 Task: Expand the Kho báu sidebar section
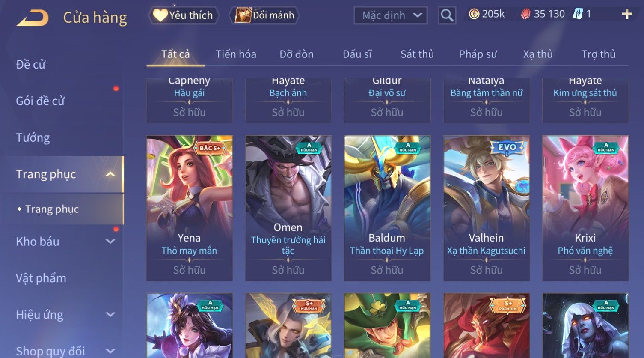[x=110, y=242]
